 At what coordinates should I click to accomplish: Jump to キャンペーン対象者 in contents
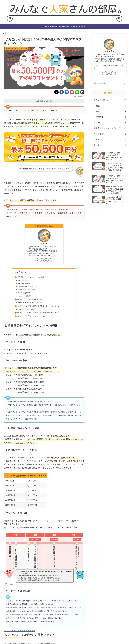(24, 283)
